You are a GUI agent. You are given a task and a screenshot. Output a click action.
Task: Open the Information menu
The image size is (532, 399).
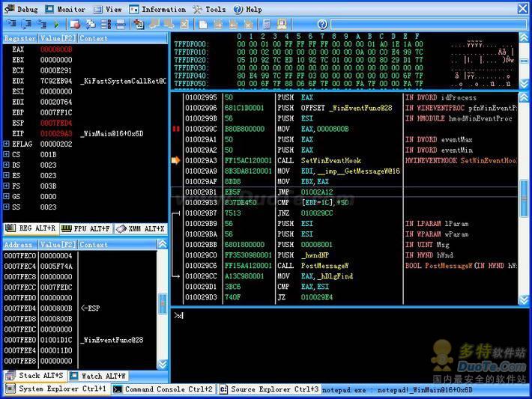click(x=157, y=9)
